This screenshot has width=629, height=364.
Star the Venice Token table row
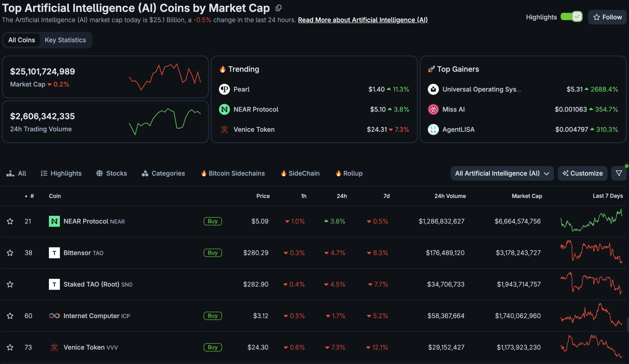click(x=10, y=347)
